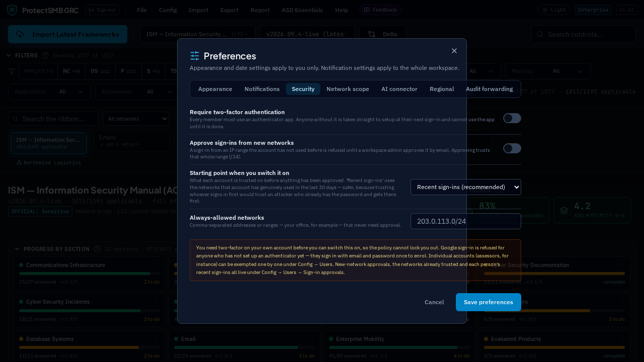Open the Config menu
Viewport: 644px width, 362px height.
(168, 10)
